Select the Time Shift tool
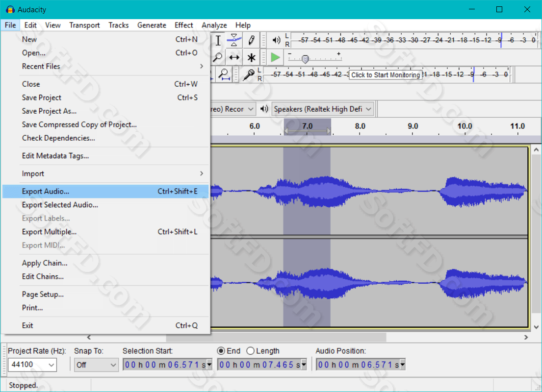 pos(234,57)
